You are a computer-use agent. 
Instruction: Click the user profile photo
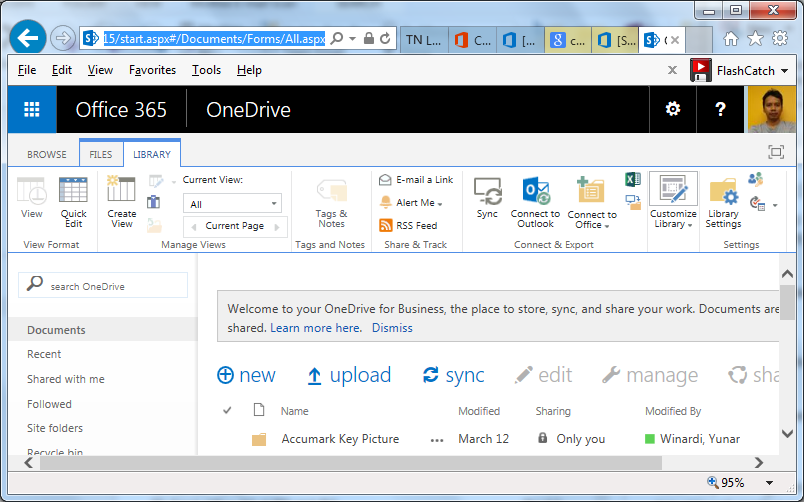click(772, 109)
